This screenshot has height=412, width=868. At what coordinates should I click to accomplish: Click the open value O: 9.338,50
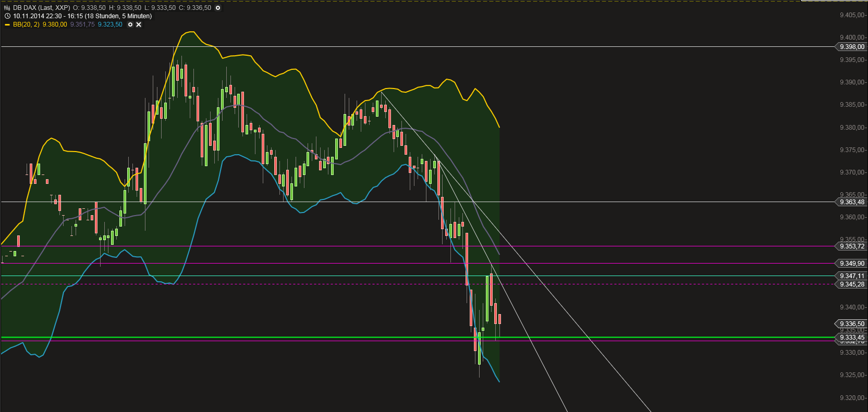(x=89, y=8)
